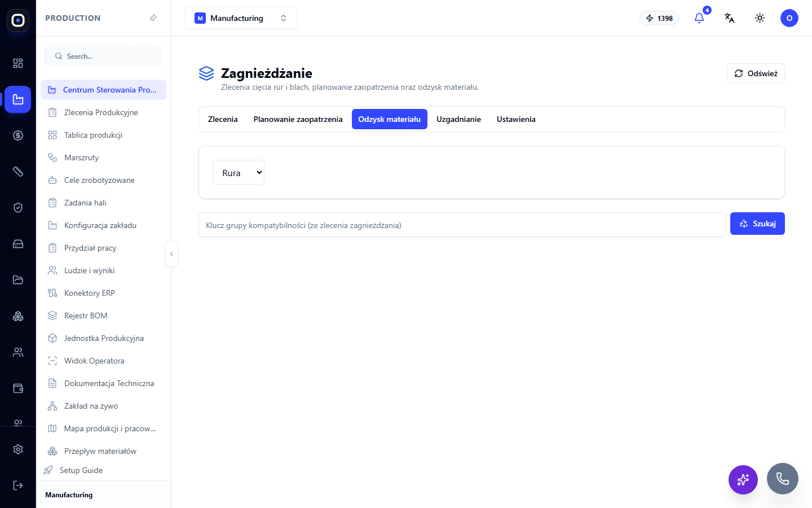812x508 pixels.
Task: Click the logout icon in left rail
Action: coord(18,485)
